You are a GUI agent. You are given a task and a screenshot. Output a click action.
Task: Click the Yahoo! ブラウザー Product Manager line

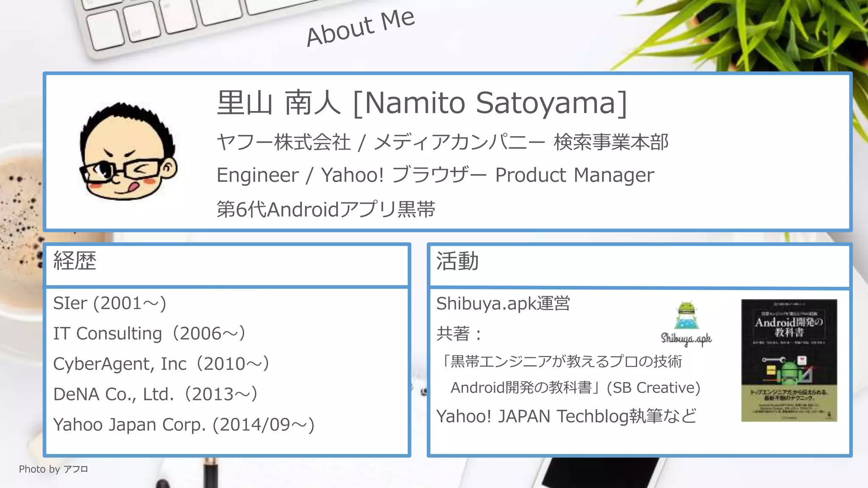coord(435,175)
